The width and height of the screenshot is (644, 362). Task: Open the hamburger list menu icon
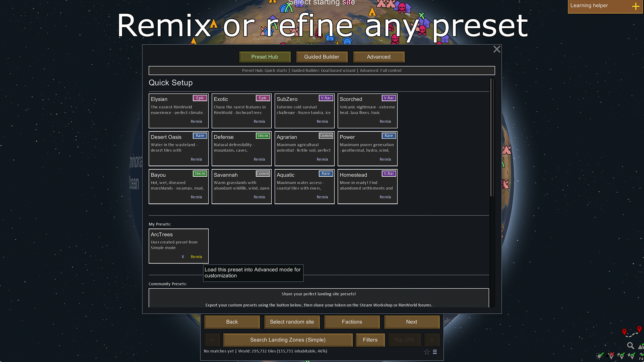435,352
